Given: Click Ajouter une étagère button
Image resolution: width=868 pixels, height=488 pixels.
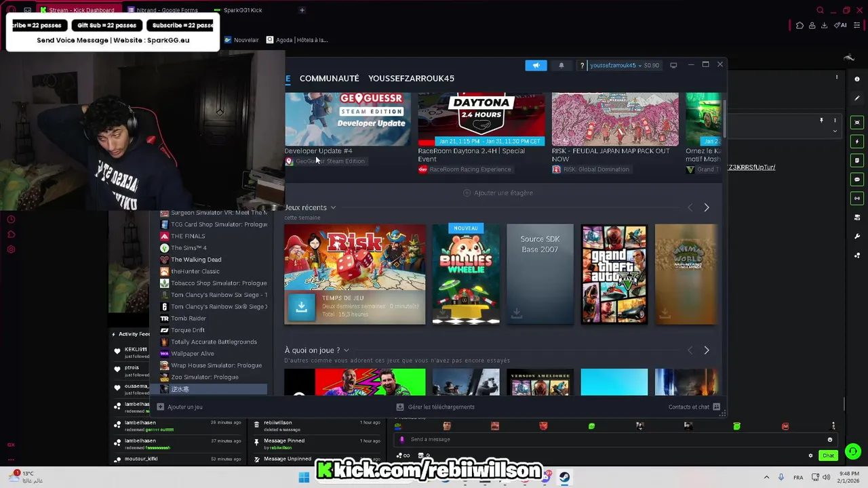Looking at the screenshot, I should 498,193.
